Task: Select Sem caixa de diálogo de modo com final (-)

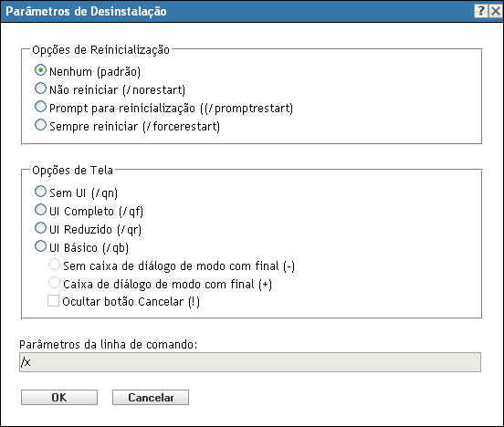Action: tap(54, 265)
